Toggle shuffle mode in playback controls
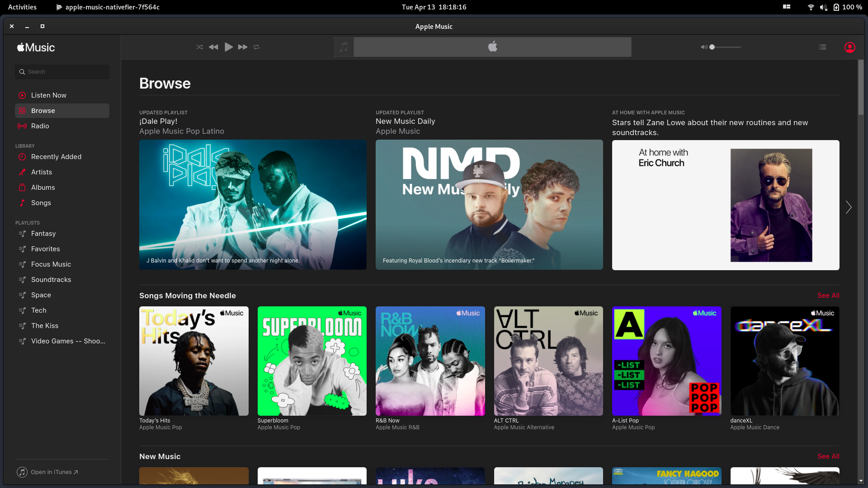 tap(199, 47)
